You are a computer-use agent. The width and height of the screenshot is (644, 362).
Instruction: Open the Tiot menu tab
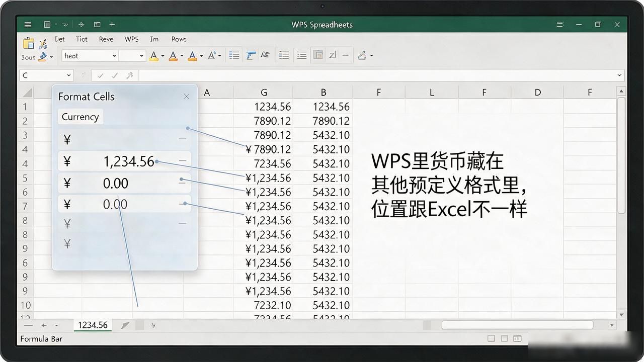pos(82,39)
